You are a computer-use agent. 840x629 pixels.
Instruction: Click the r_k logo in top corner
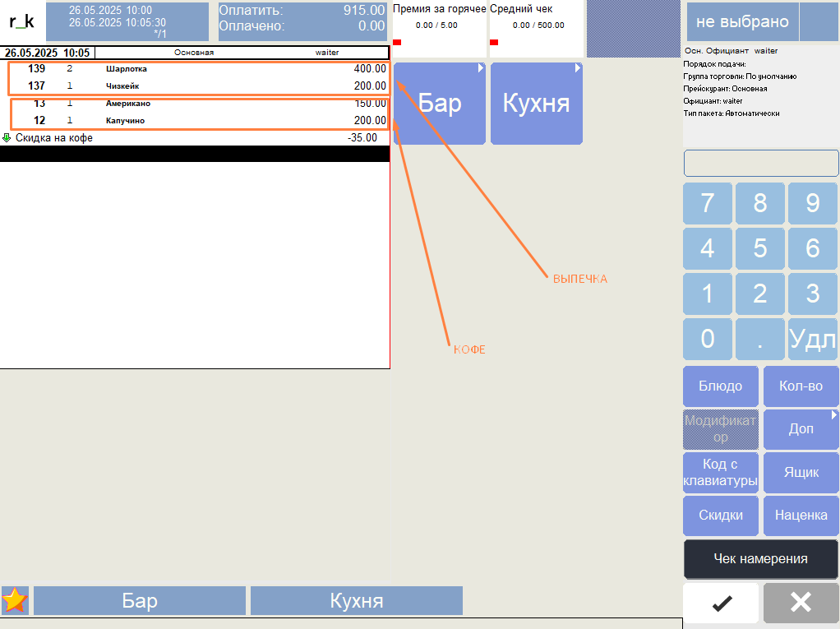(x=21, y=22)
